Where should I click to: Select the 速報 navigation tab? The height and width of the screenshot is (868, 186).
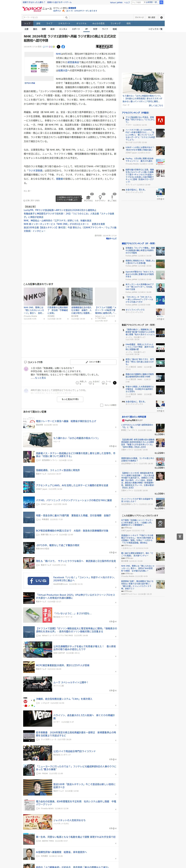click(x=38, y=24)
